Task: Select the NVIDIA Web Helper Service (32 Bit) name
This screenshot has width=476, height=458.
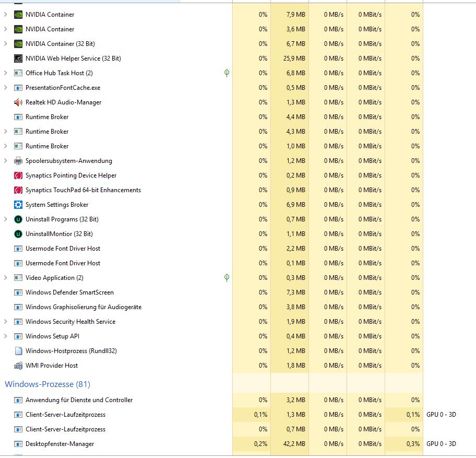Action: [x=73, y=58]
